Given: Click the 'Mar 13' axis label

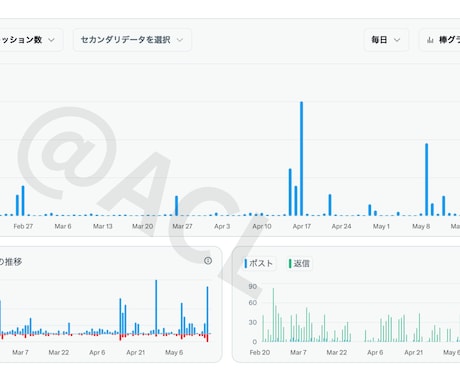Looking at the screenshot, I should pos(103,226).
